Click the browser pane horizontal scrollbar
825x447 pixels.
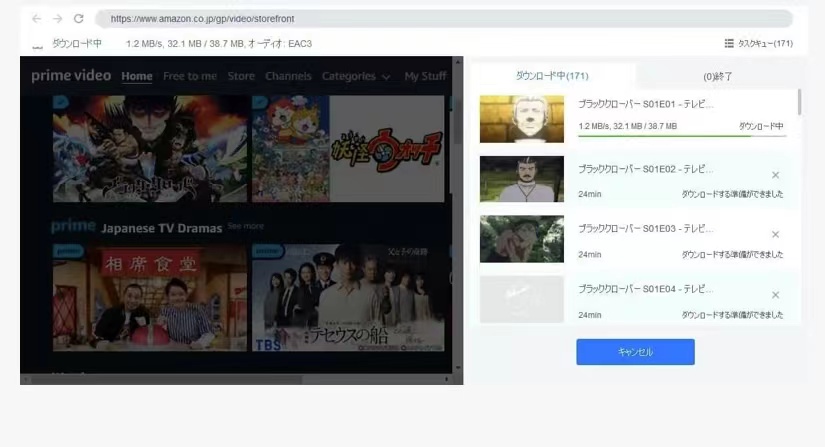[167, 379]
